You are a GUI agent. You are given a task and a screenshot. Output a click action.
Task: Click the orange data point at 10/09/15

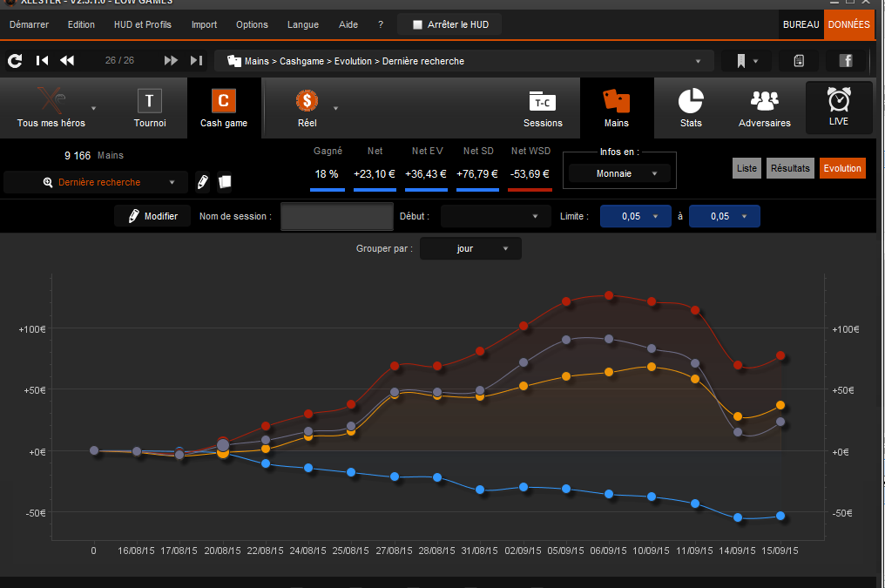click(x=652, y=367)
